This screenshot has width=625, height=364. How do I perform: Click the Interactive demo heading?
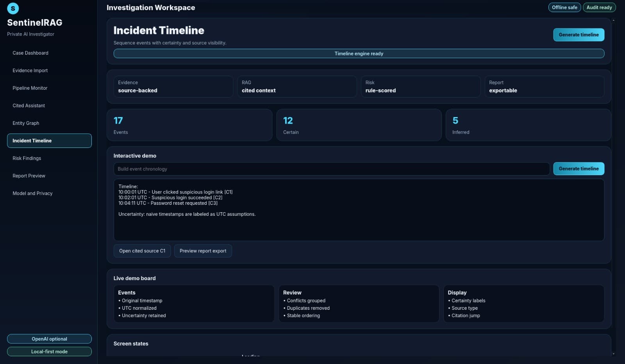point(135,156)
